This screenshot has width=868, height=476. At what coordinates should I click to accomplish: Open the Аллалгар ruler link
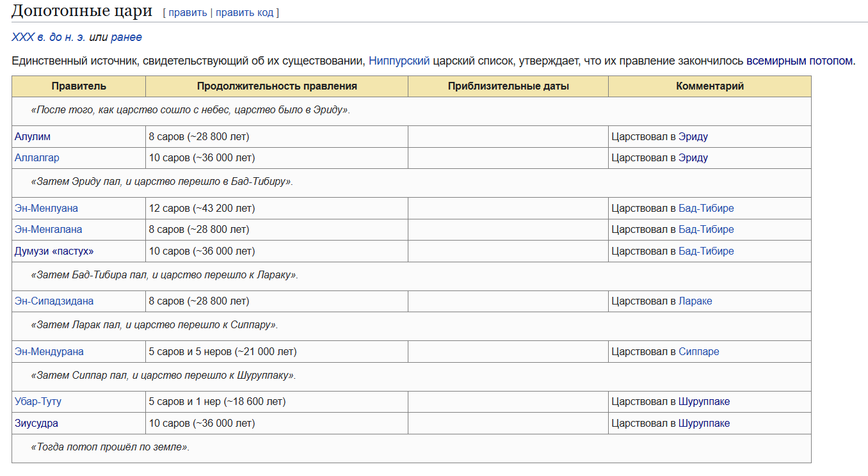click(x=37, y=157)
